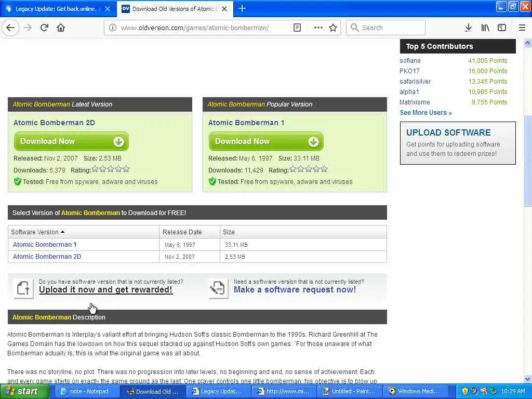Click Make a software request now

(295, 290)
